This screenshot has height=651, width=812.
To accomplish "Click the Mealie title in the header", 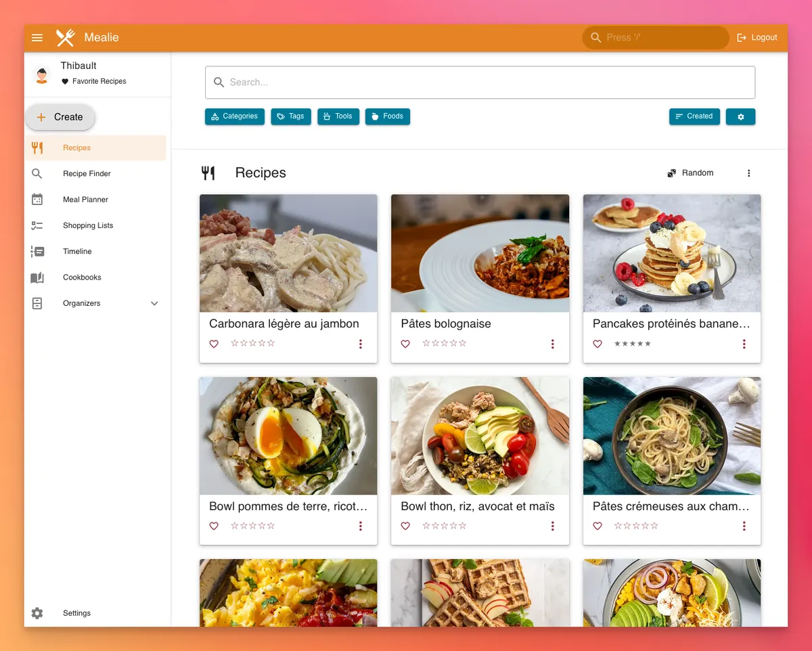I will pos(101,38).
